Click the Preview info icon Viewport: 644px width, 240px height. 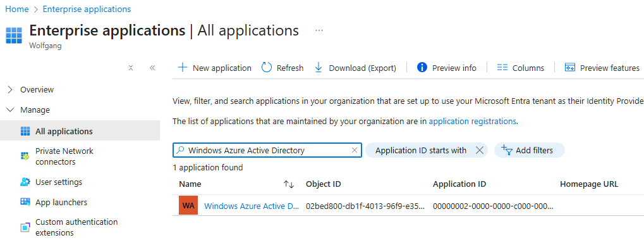[422, 68]
